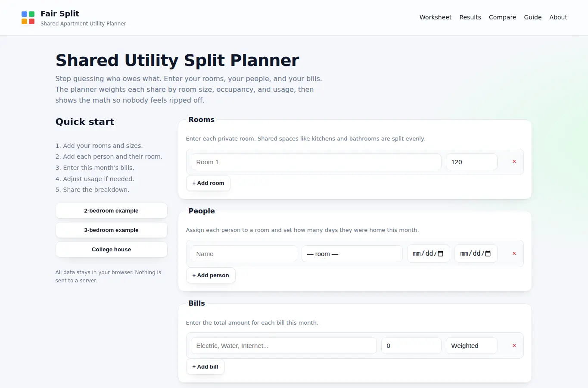
Task: Click step '4. Adjust usage if needed.'
Action: 95,179
